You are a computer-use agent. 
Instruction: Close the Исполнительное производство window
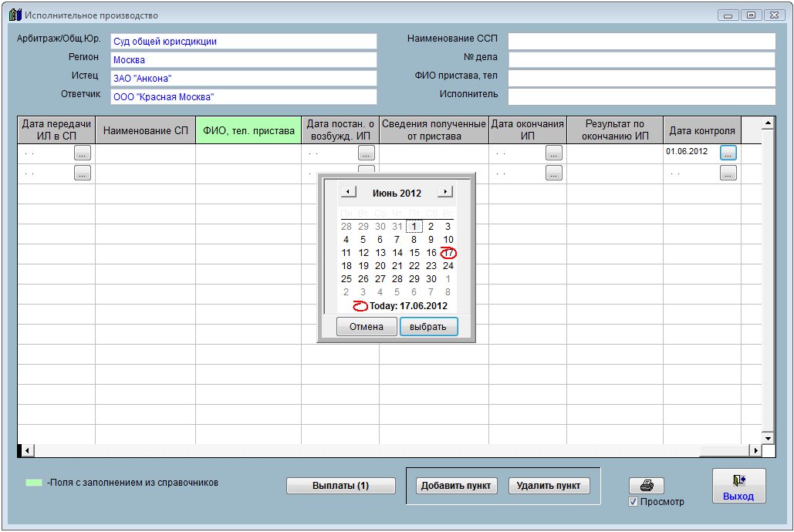point(774,15)
